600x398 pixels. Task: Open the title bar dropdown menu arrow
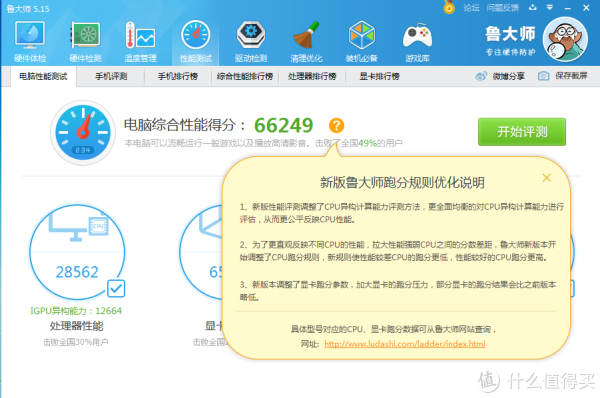click(x=549, y=7)
